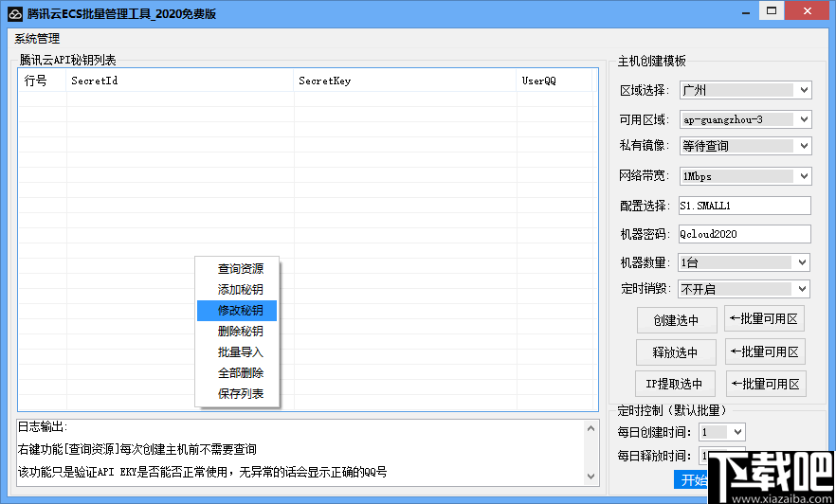The image size is (836, 504).
Task: Click log scrollbar up arrow
Action: 591,428
